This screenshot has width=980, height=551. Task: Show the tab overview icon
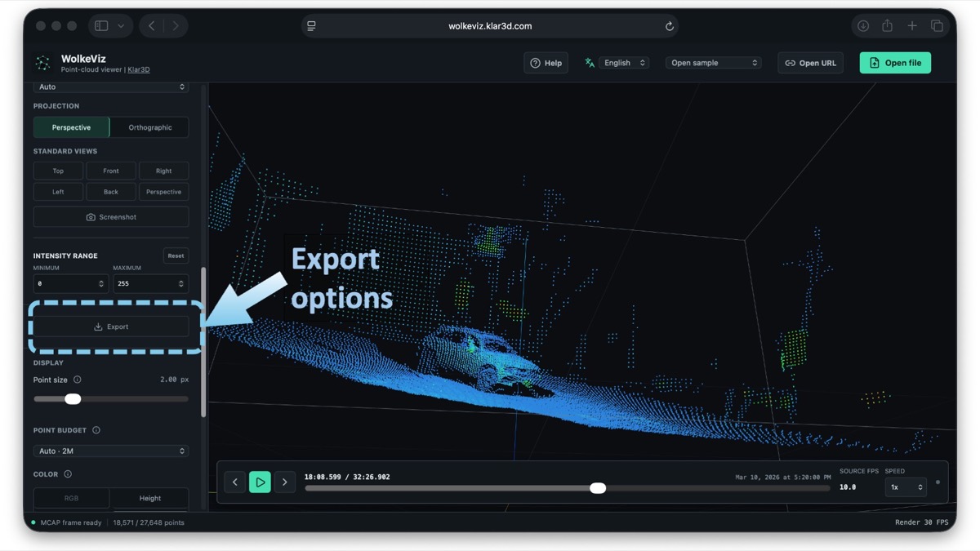point(937,26)
